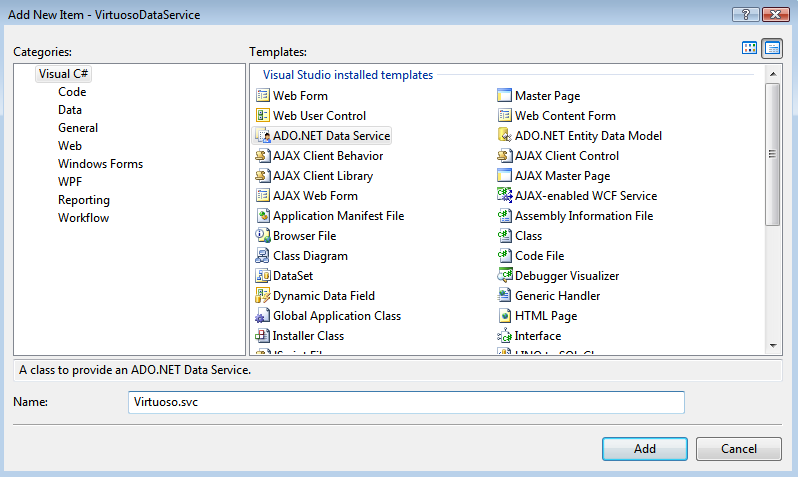Click the Name field containing Virtuoso.svc
The height and width of the screenshot is (477, 798).
[x=406, y=402]
